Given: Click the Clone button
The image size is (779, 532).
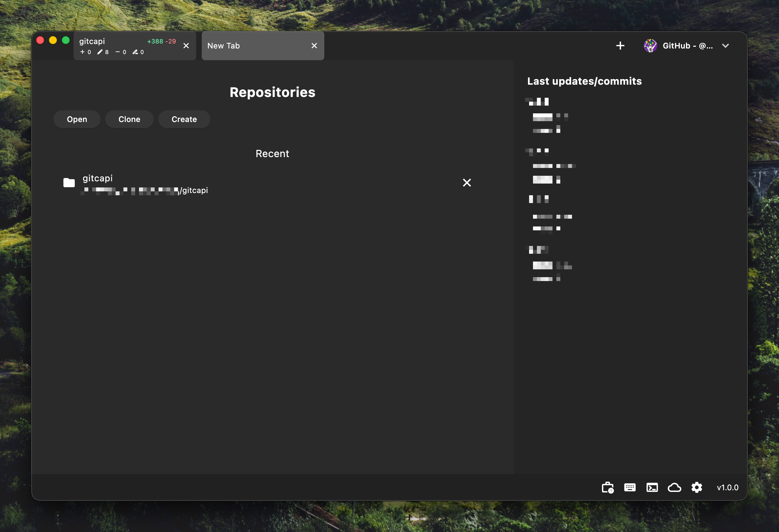Looking at the screenshot, I should (x=129, y=119).
